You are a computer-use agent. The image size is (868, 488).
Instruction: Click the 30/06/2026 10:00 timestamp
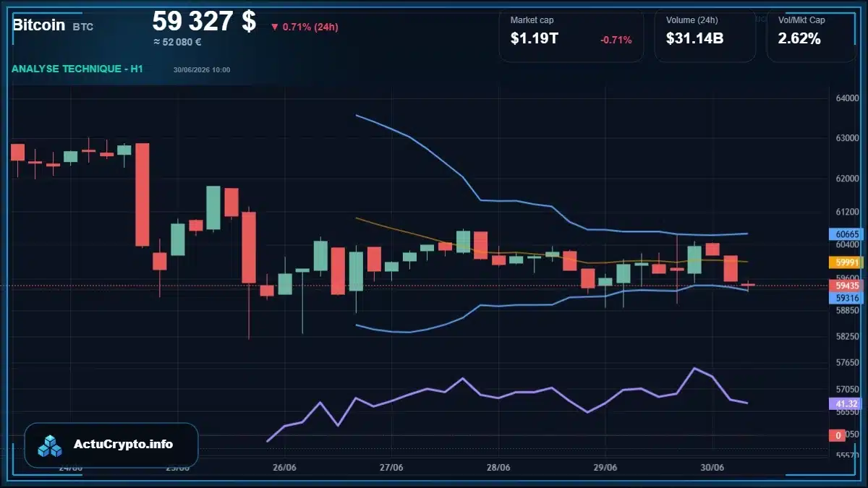(x=202, y=69)
